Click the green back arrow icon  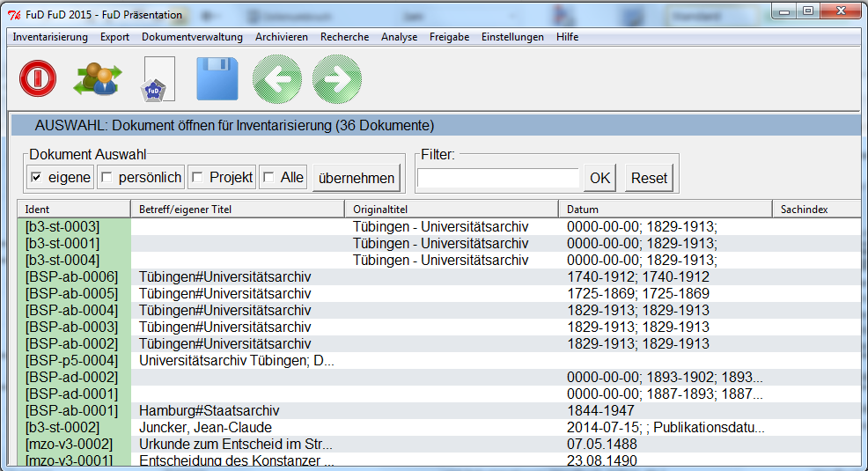(x=277, y=79)
